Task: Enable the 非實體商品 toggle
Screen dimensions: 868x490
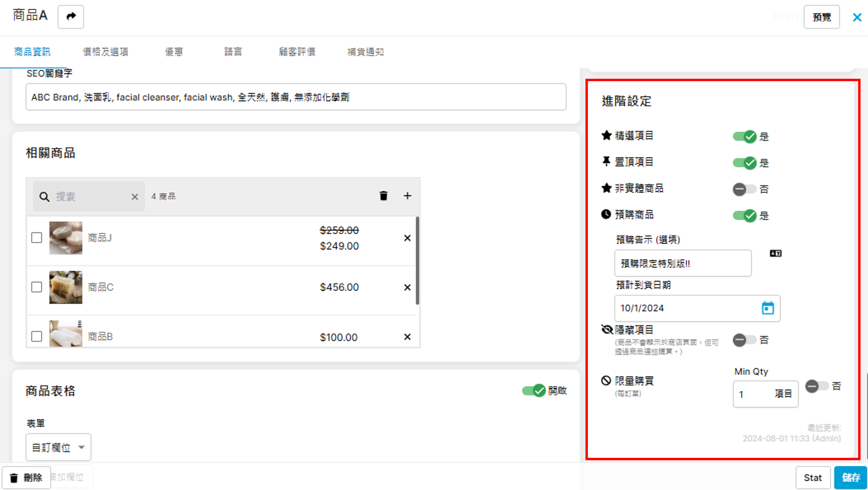Action: tap(744, 189)
